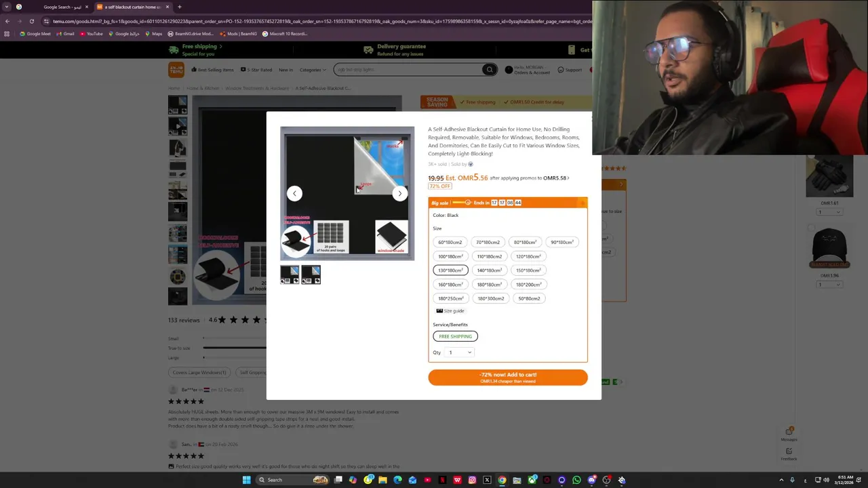Click the Covers Large Window(1) review tag
The width and height of the screenshot is (868, 488).
199,372
